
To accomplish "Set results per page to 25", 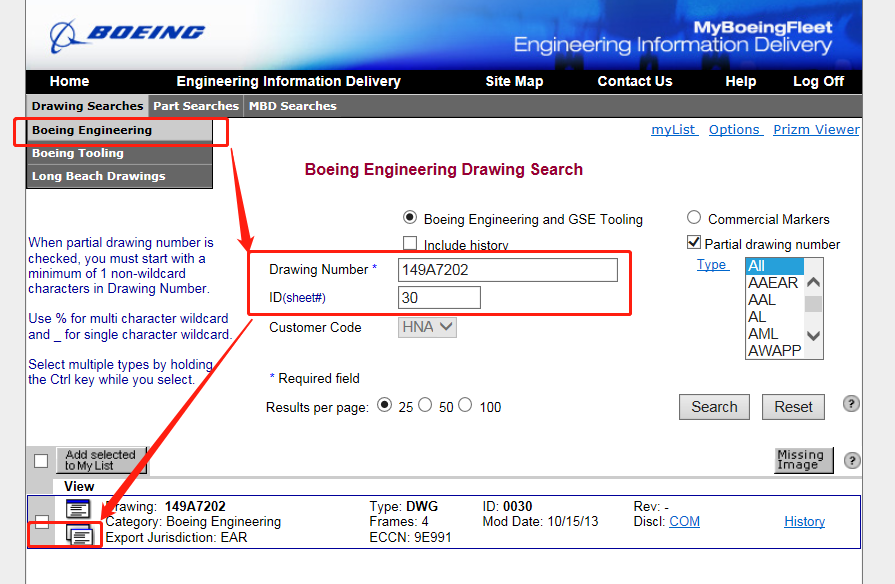I will click(x=385, y=405).
